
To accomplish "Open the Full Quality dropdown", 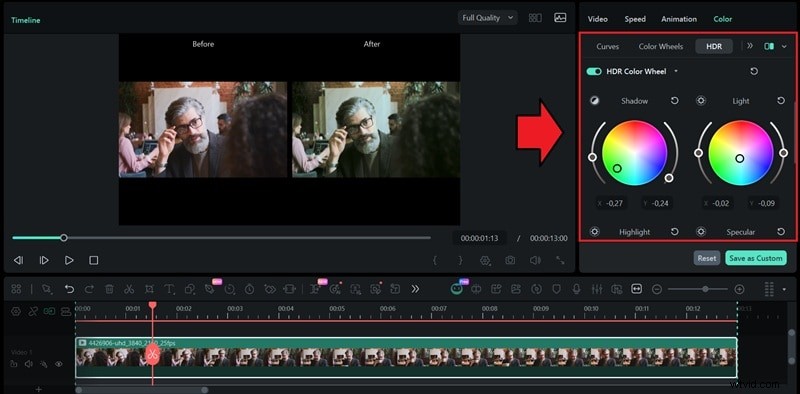I will click(x=488, y=18).
